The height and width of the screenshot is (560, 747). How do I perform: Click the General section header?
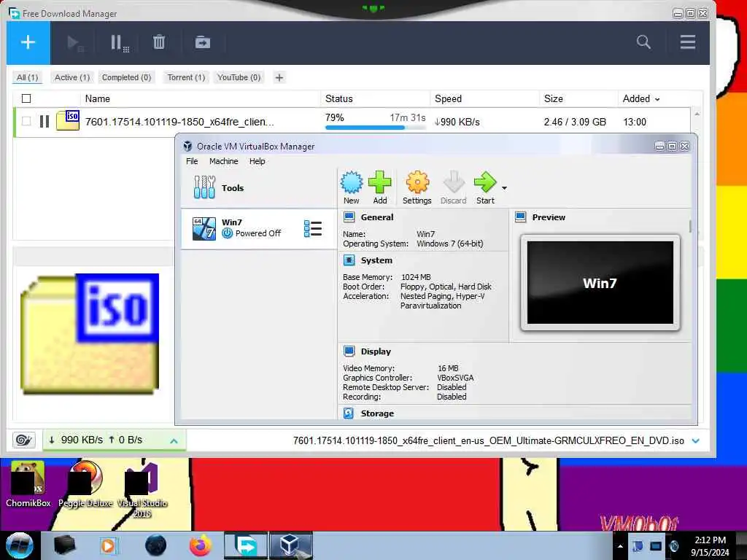click(x=377, y=217)
